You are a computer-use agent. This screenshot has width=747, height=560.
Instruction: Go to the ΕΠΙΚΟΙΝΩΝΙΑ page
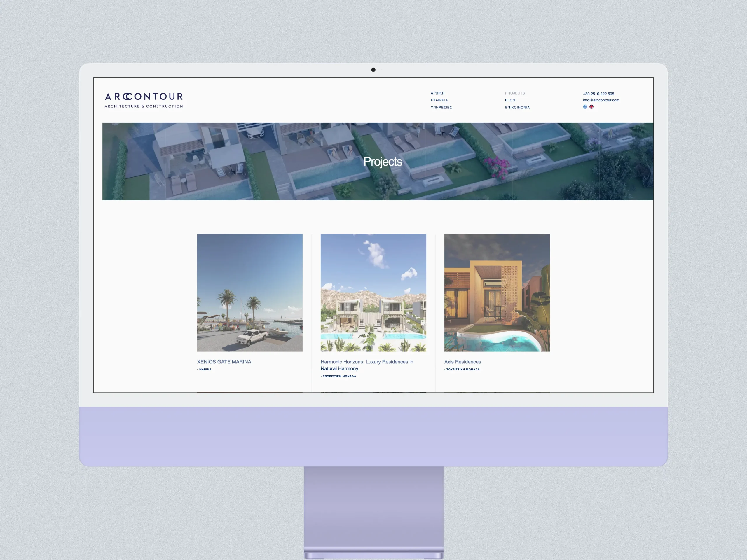517,107
